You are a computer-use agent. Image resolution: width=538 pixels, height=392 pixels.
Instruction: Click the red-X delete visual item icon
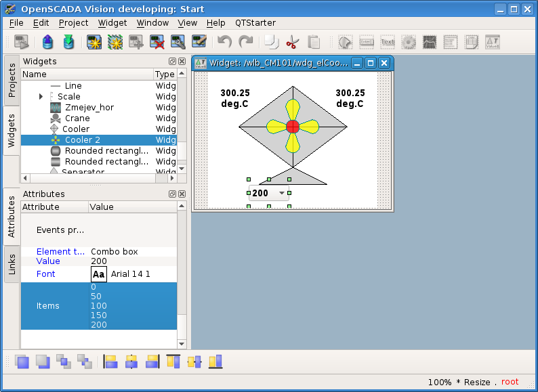pos(157,42)
